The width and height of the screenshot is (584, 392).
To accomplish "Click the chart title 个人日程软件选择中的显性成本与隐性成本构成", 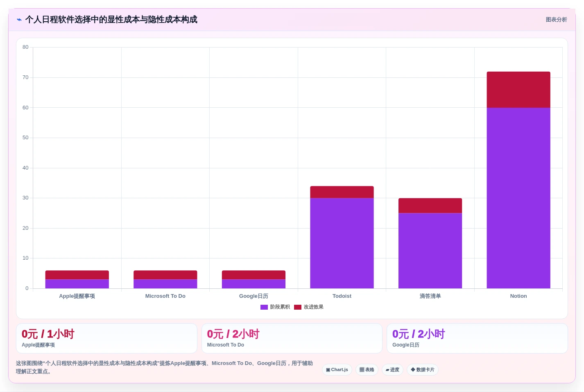I will (111, 20).
